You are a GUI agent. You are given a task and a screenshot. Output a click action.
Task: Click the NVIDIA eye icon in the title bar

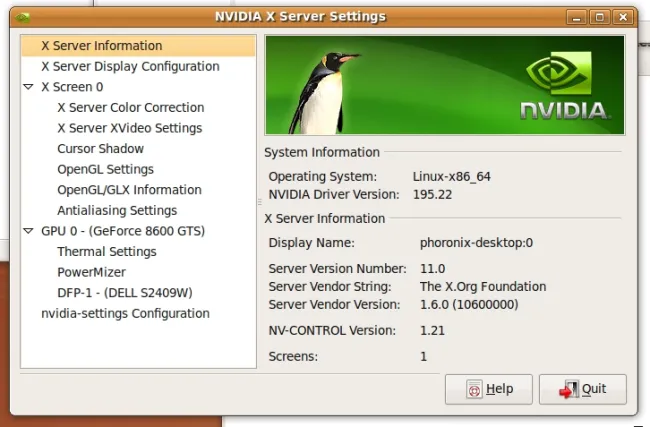click(x=22, y=17)
